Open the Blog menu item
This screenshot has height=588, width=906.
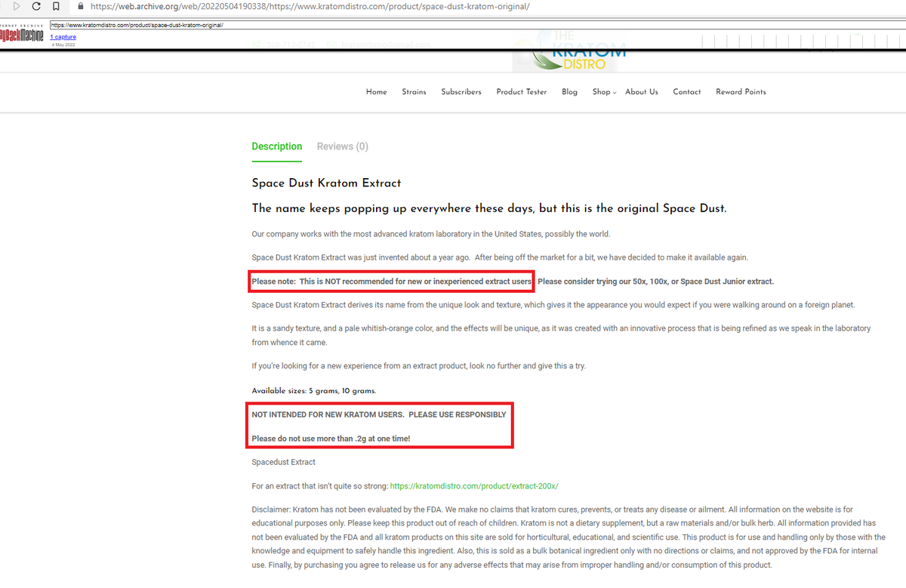click(x=570, y=92)
